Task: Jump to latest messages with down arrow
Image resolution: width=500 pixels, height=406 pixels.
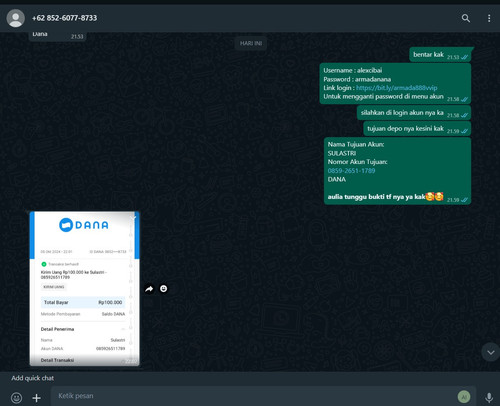Action: [490, 352]
